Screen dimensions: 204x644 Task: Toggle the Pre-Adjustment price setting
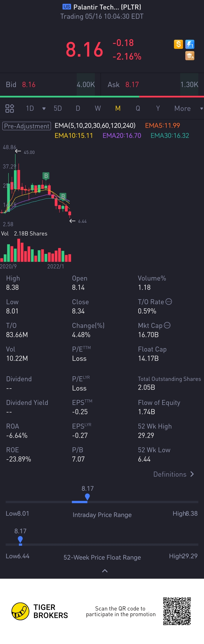[x=27, y=126]
